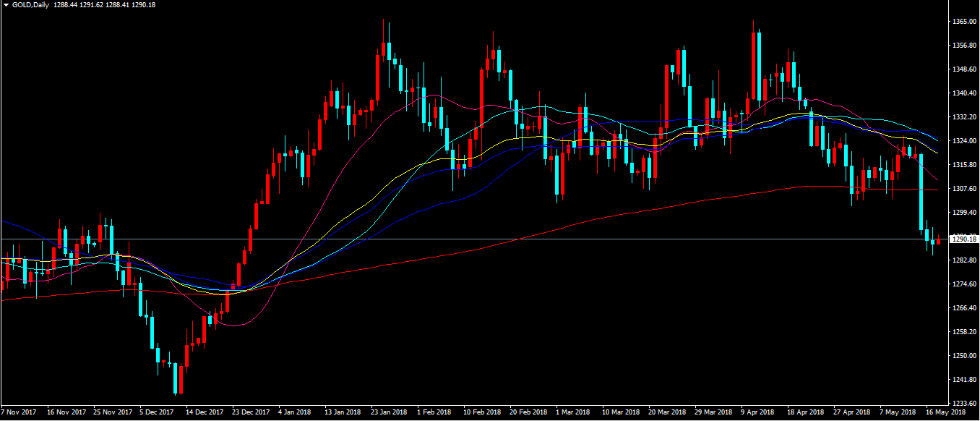Click the 23 Jan 2018 date label
980x421 pixels.
point(389,412)
